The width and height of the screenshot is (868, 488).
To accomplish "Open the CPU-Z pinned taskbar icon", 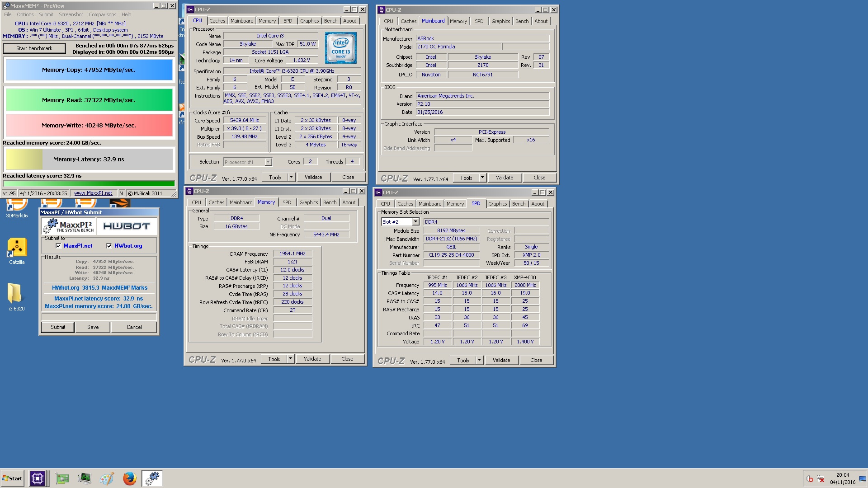I will click(38, 478).
